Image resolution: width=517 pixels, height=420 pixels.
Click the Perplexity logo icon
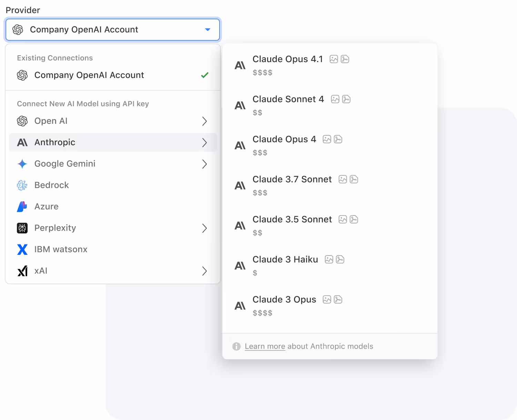[x=22, y=228]
